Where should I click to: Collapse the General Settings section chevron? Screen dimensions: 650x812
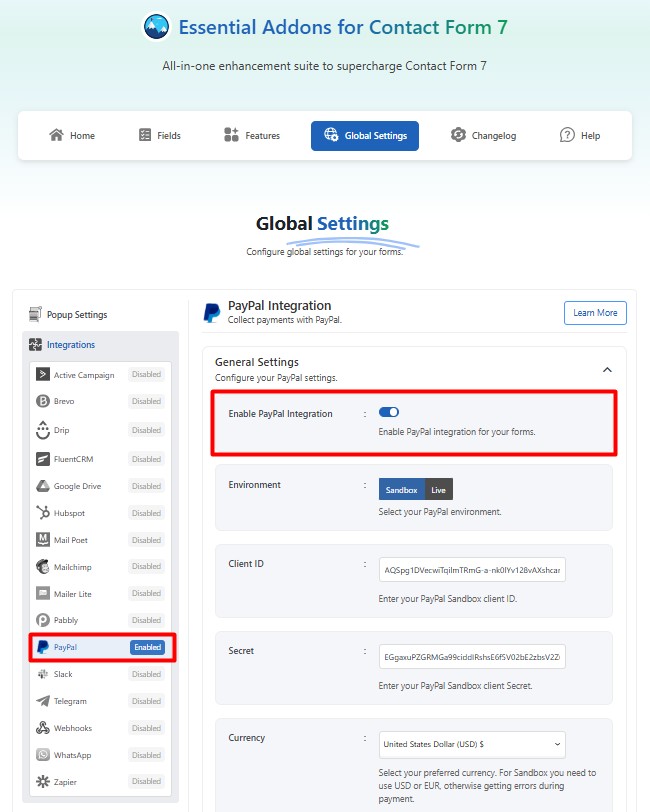point(608,369)
